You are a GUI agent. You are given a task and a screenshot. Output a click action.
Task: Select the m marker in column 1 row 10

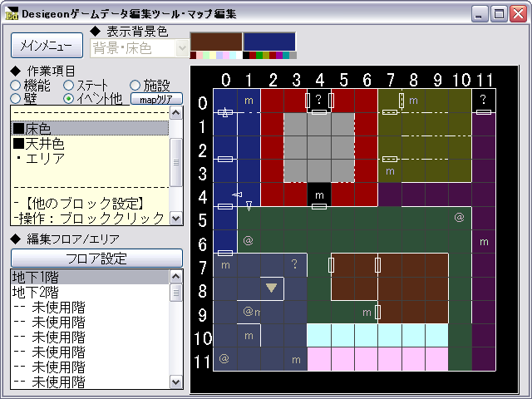pos(249,336)
